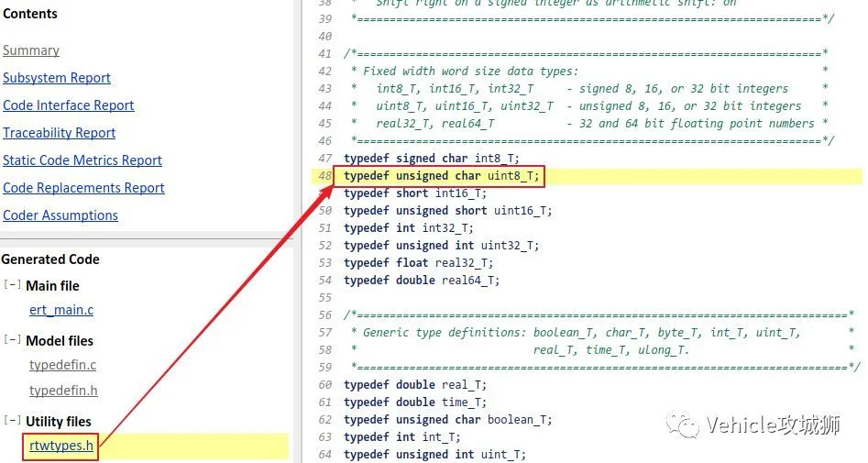Click line 58 real_T, time_T, ulong_T comment
Screen dimensions: 868x463
tap(611, 350)
